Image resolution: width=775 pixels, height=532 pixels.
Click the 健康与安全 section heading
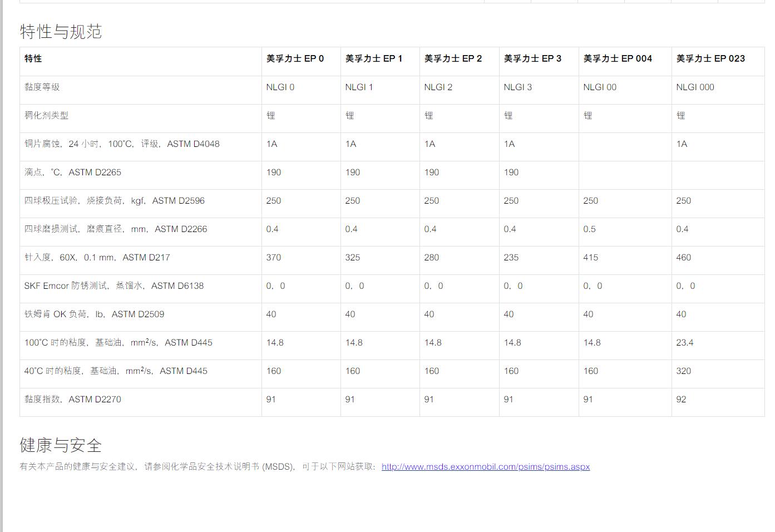pos(61,445)
